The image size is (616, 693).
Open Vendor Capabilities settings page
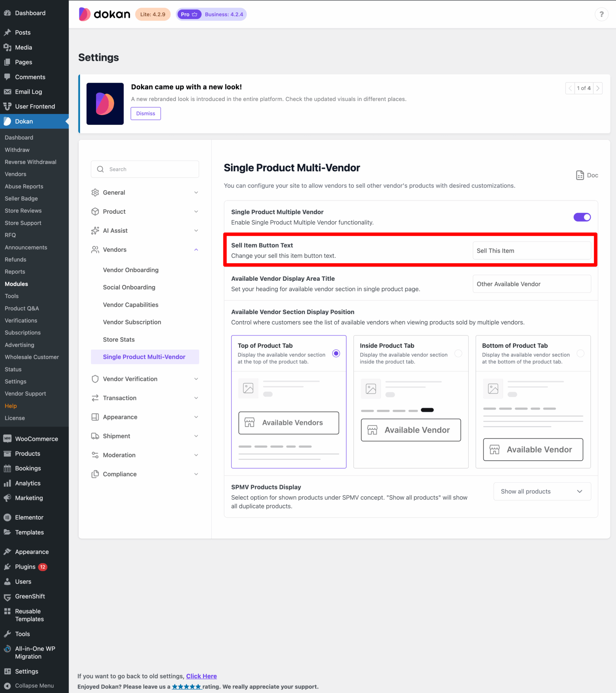pyautogui.click(x=131, y=305)
